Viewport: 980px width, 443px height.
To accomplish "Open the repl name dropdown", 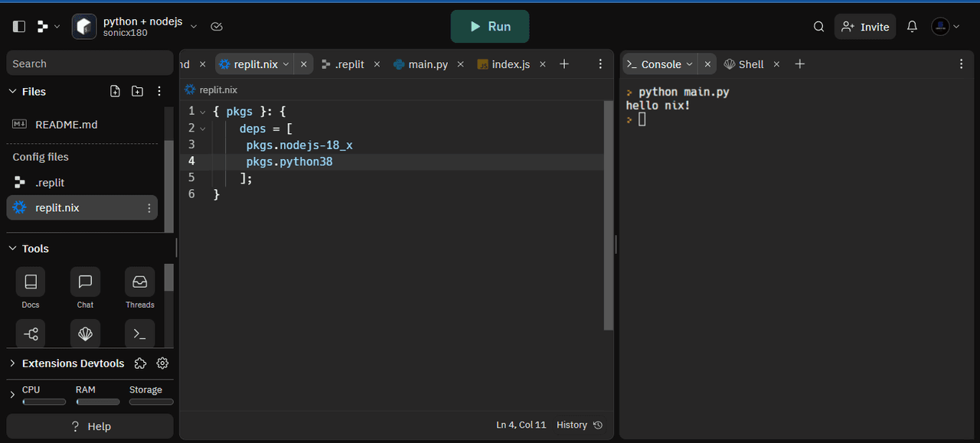I will tap(194, 27).
